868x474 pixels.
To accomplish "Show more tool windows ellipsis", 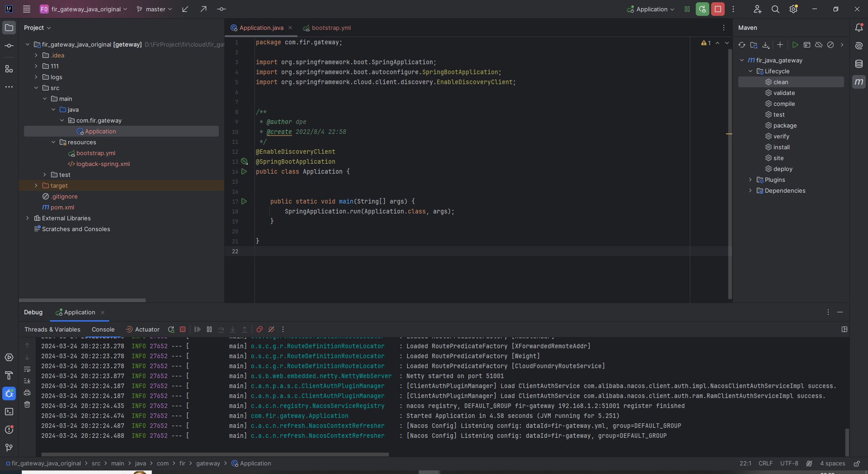I will 9,87.
